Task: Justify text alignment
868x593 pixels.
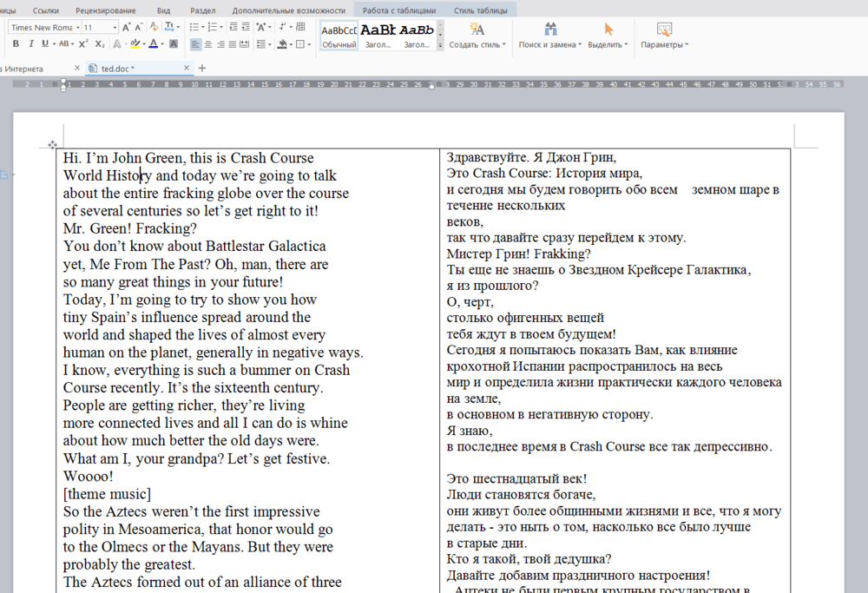Action: [x=233, y=44]
